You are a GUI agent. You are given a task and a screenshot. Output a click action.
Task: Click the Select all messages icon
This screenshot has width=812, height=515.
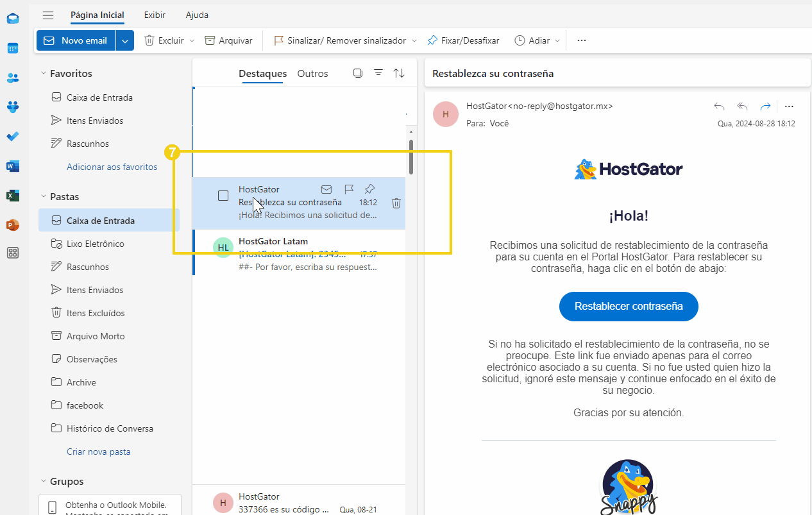[x=358, y=73]
